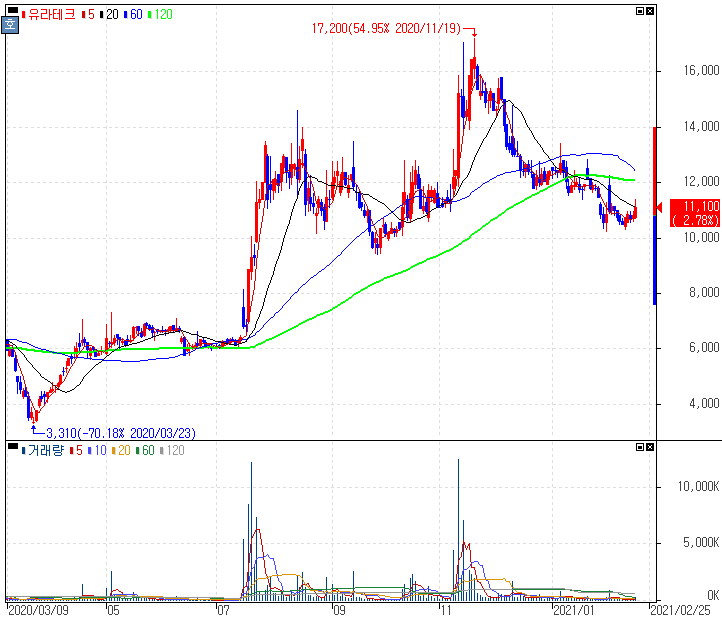The height and width of the screenshot is (618, 722).
Task: Click the 8,000 price axis label
Action: point(704,292)
